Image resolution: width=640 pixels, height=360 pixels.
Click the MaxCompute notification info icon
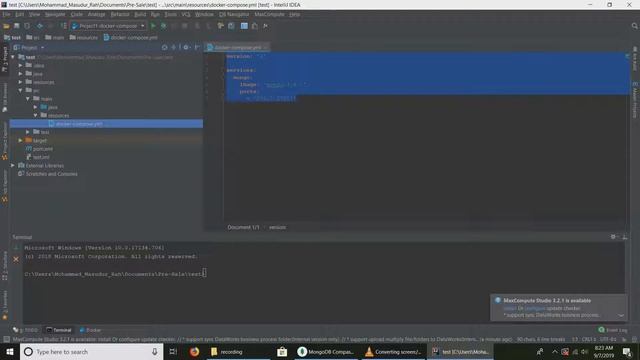pos(498,300)
